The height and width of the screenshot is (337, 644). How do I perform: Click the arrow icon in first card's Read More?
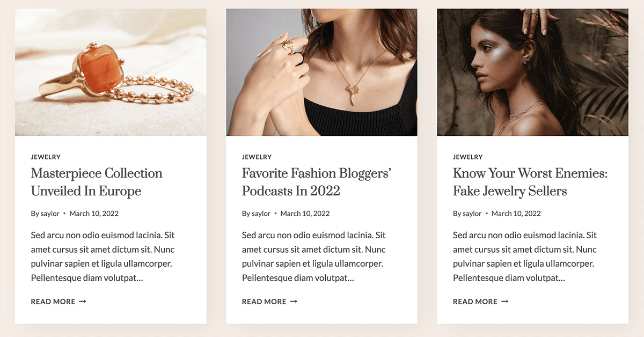[83, 302]
